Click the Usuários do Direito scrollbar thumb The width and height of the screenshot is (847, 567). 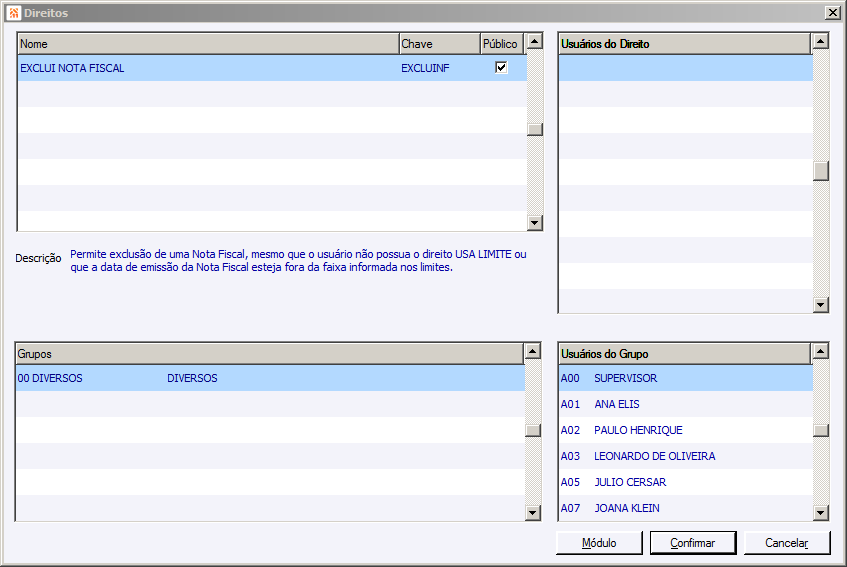(x=821, y=171)
